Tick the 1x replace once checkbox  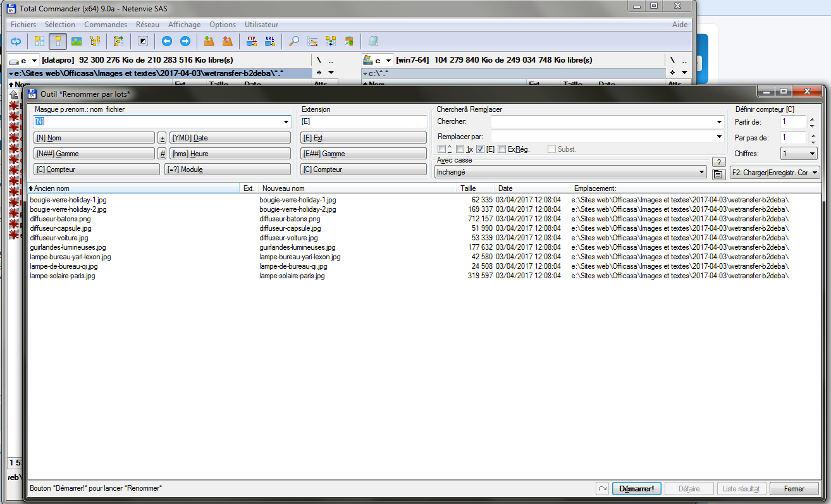tap(460, 149)
